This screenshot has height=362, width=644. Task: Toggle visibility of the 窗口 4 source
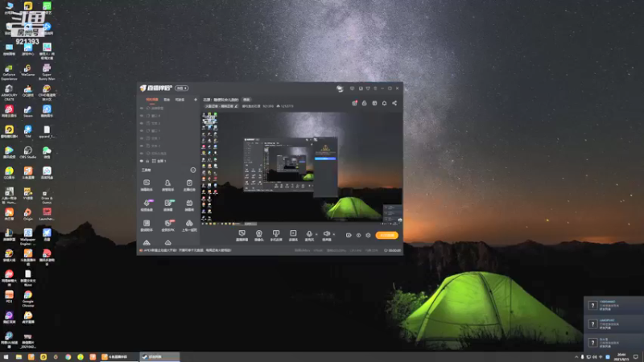pyautogui.click(x=142, y=116)
